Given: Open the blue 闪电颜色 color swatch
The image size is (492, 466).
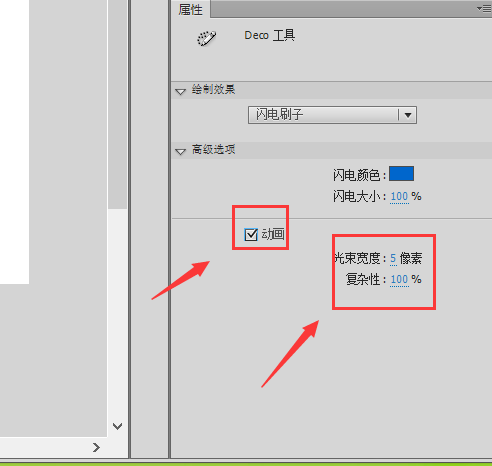Looking at the screenshot, I should (401, 174).
